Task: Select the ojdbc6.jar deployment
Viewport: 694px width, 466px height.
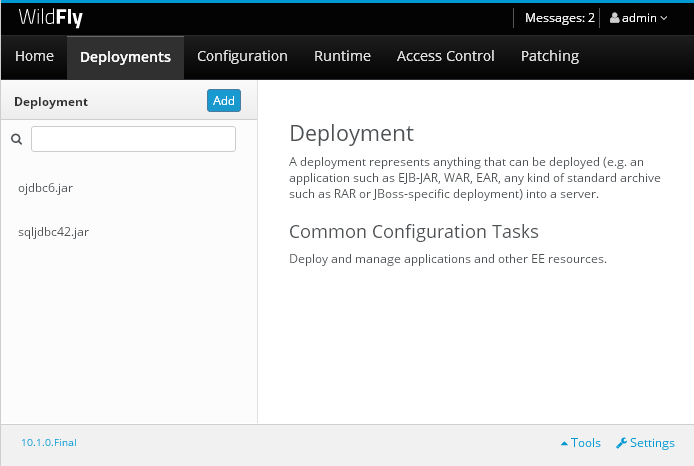Action: coord(129,188)
